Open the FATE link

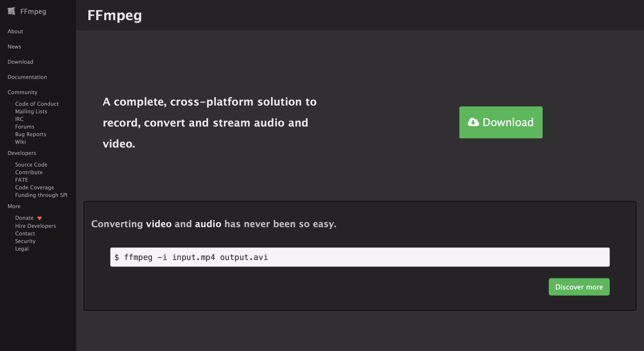(21, 180)
